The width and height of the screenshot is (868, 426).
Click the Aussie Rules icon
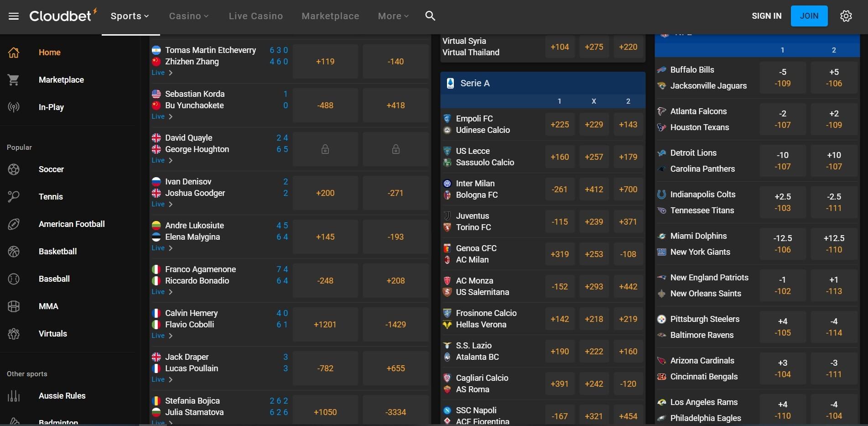[x=14, y=396]
